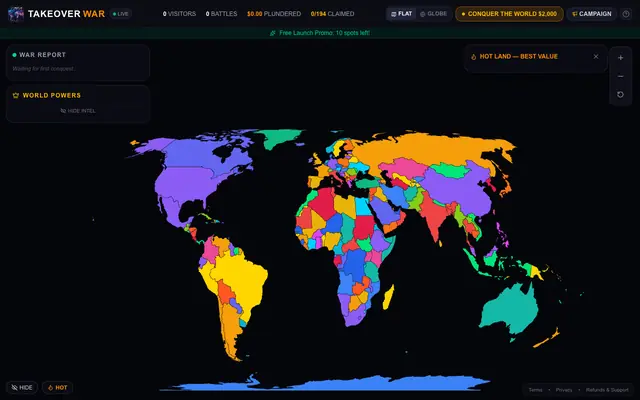Open the help question mark icon
Screen dimensions: 640x400
(x=626, y=14)
